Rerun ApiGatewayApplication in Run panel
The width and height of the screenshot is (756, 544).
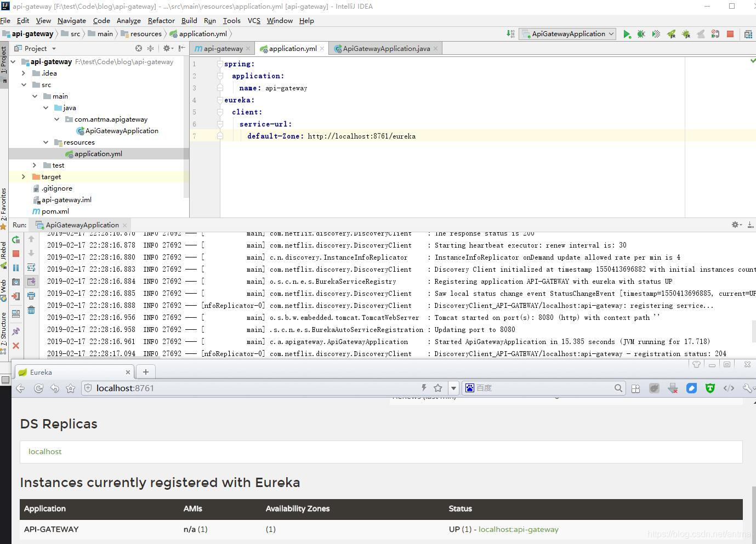coord(16,239)
